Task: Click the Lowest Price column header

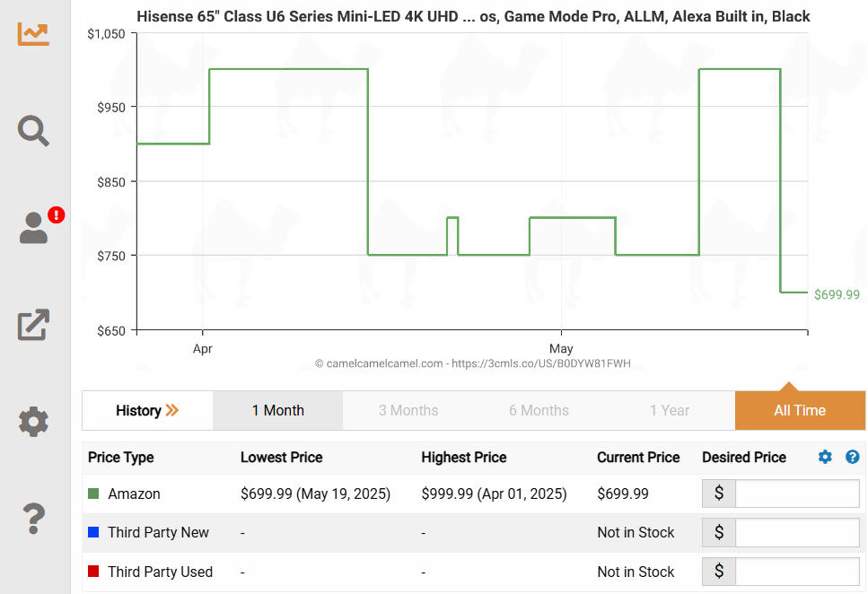Action: 281,458
